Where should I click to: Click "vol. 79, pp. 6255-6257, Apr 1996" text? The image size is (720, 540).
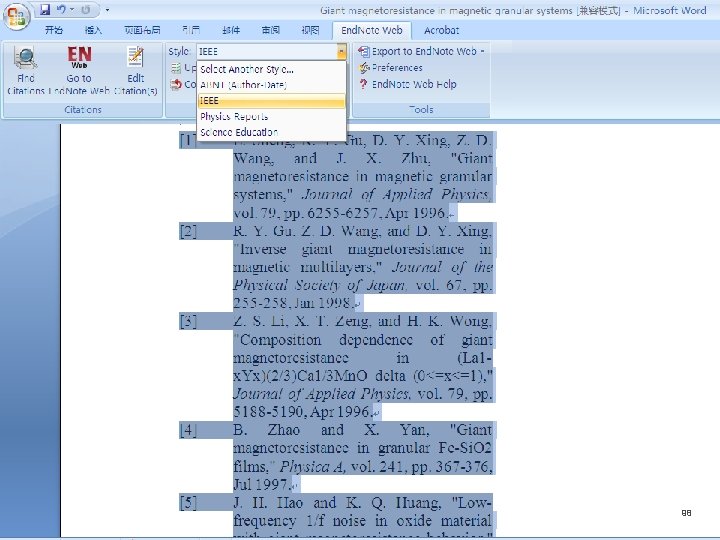click(x=339, y=213)
